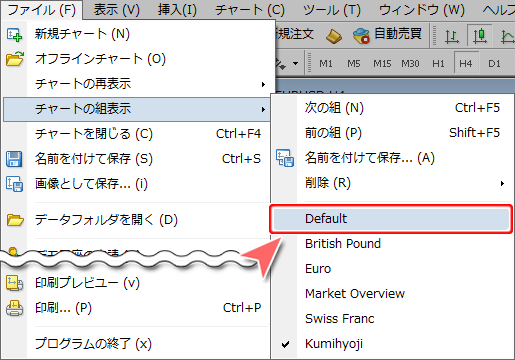Select 印刷プレビュー (v) entry
The width and height of the screenshot is (515, 360).
click(136, 283)
